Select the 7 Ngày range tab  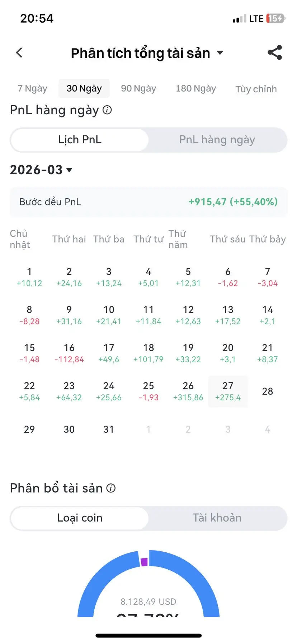pos(32,88)
